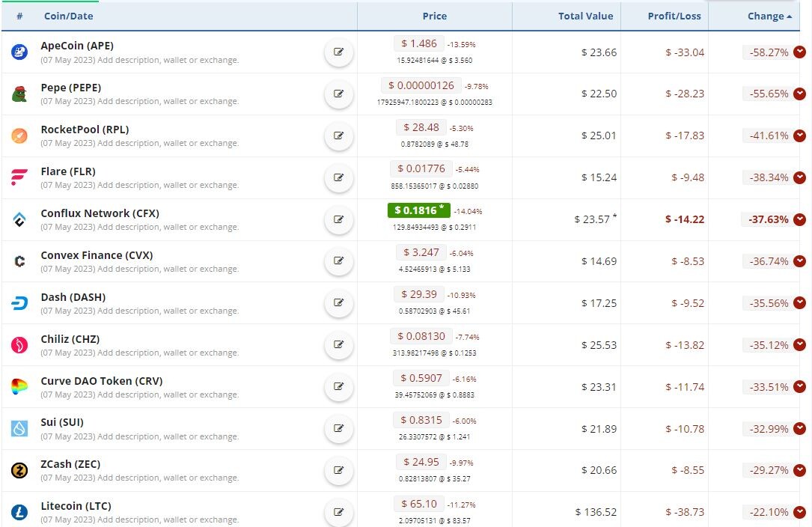
Task: Select the $ -9.48 Flare profit/loss value
Action: (x=688, y=177)
